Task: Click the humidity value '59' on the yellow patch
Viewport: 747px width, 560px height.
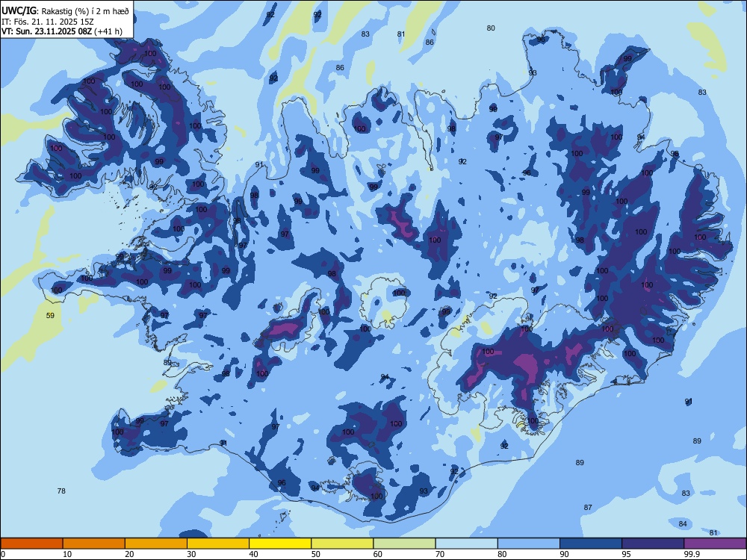Action: coord(50,315)
